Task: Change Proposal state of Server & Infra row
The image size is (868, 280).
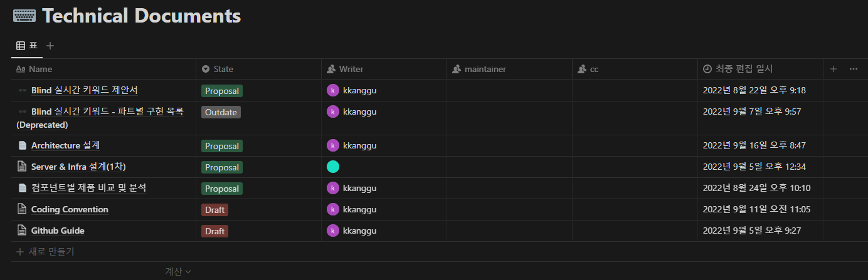Action: tap(222, 167)
